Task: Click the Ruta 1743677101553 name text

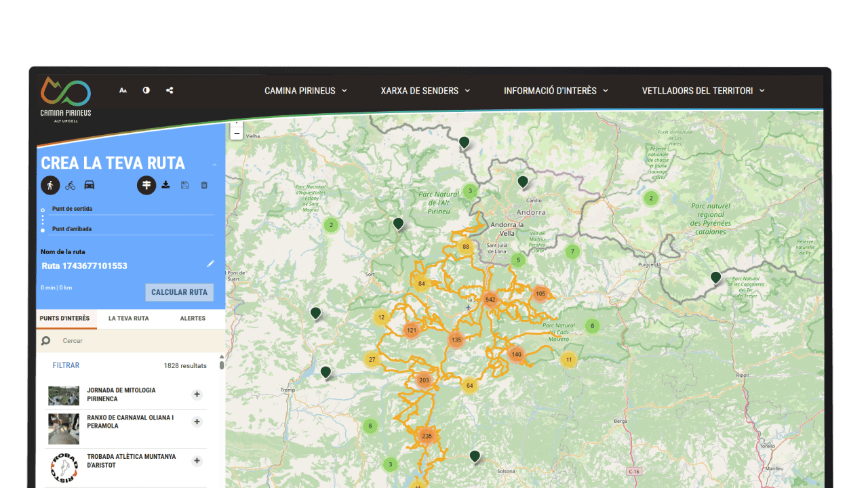Action: (85, 266)
